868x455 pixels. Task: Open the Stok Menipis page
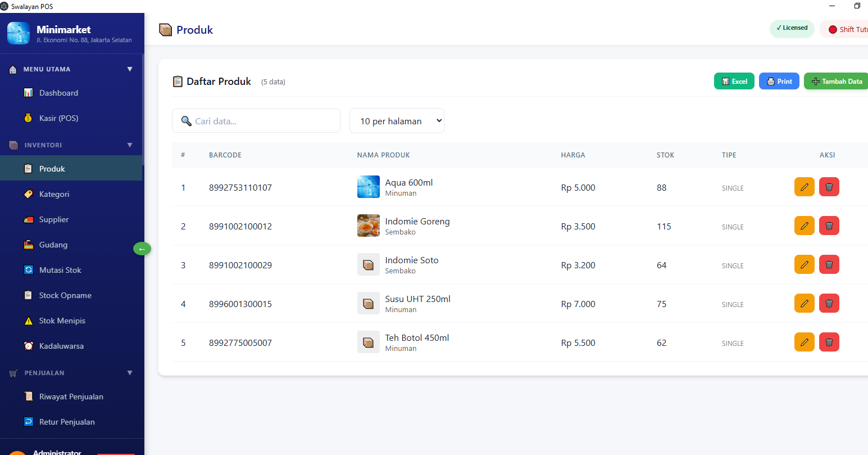[62, 321]
